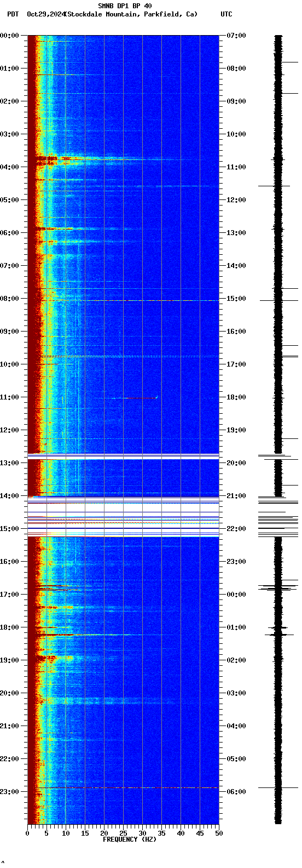Click the FREQUENCY (HZ) axis label

(130, 840)
